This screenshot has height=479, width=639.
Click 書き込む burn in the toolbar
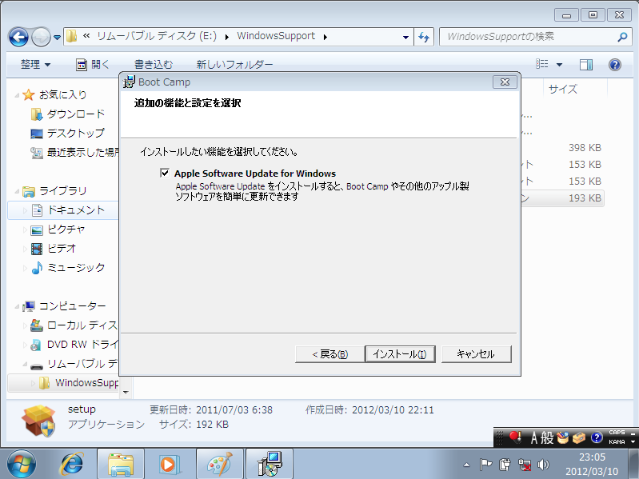[154, 64]
